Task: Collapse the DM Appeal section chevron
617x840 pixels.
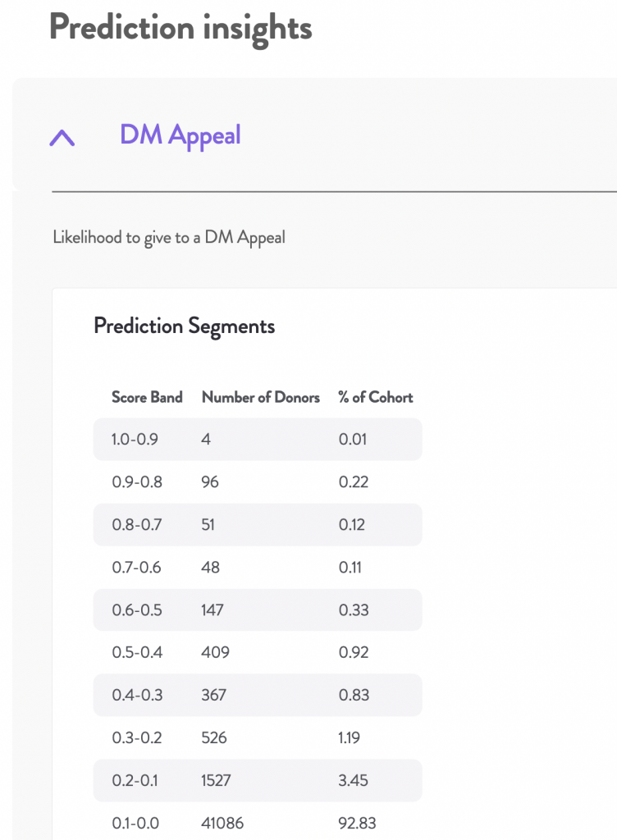Action: [62, 138]
